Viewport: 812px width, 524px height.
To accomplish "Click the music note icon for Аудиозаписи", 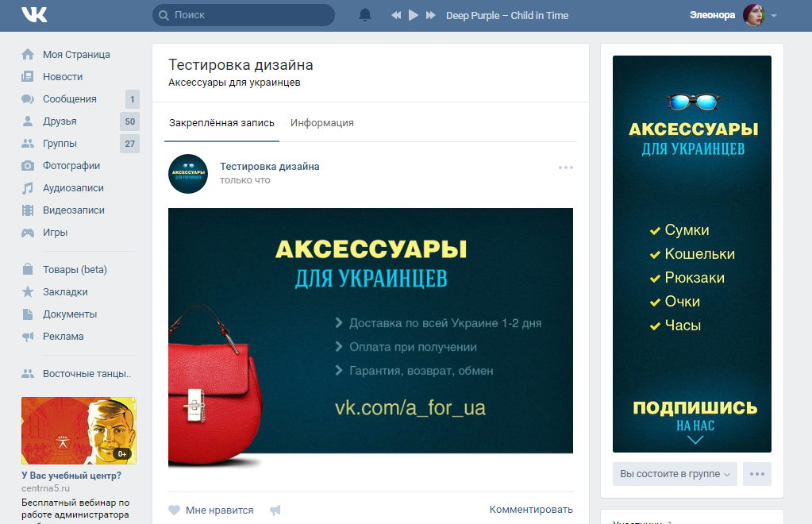I will tap(28, 188).
